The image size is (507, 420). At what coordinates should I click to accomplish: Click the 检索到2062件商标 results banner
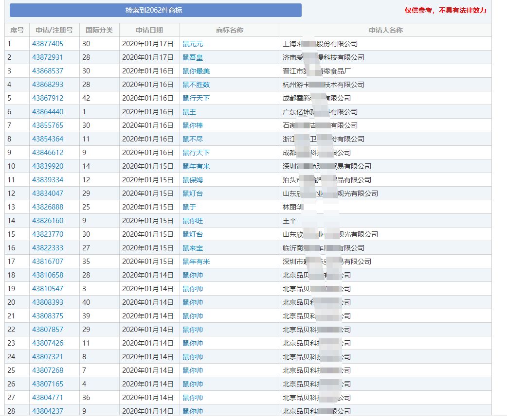point(155,10)
